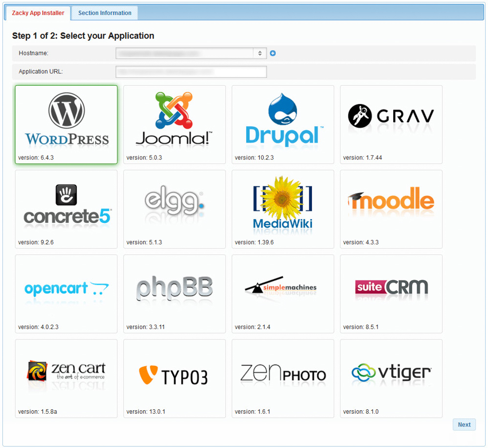Select the Grav application
Viewport: 489px width, 448px height.
[x=391, y=124]
